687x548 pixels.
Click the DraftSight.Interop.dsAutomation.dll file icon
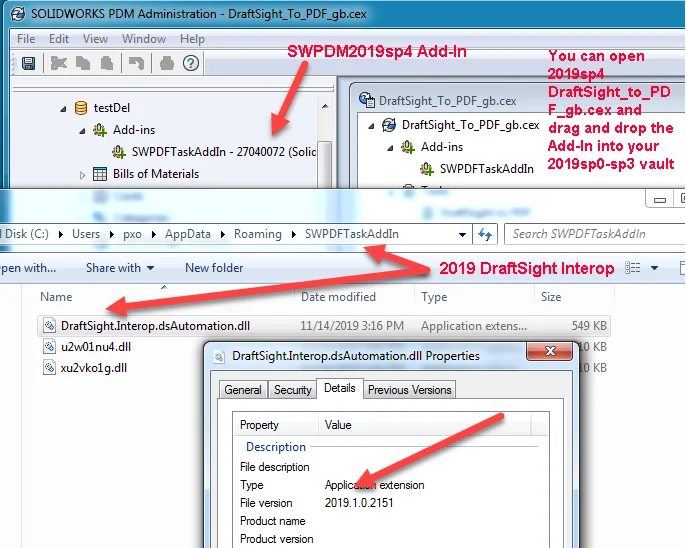pyautogui.click(x=49, y=325)
